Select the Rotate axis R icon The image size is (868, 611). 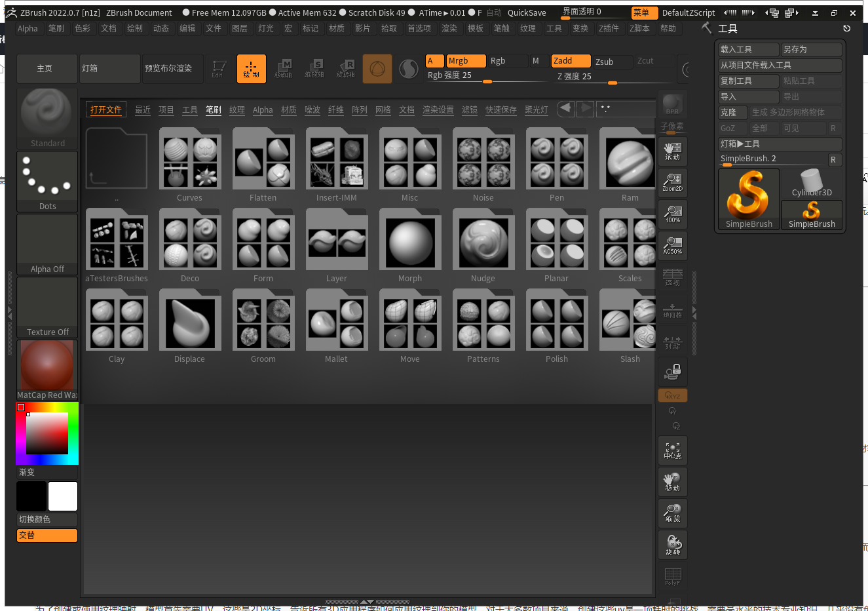click(346, 69)
